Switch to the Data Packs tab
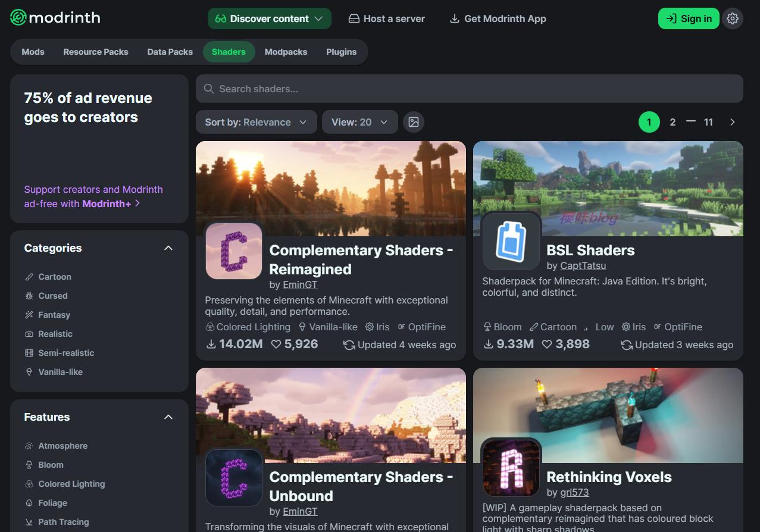The width and height of the screenshot is (760, 532). [170, 52]
